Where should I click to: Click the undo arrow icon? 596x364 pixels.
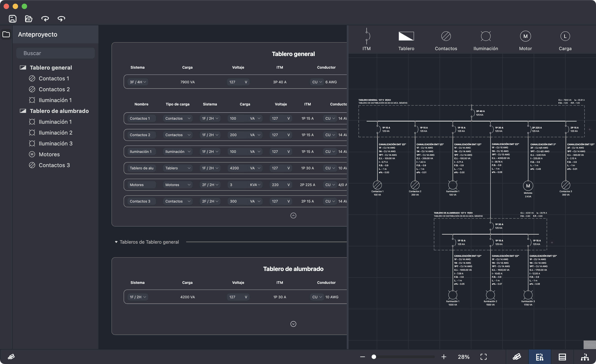(x=45, y=19)
